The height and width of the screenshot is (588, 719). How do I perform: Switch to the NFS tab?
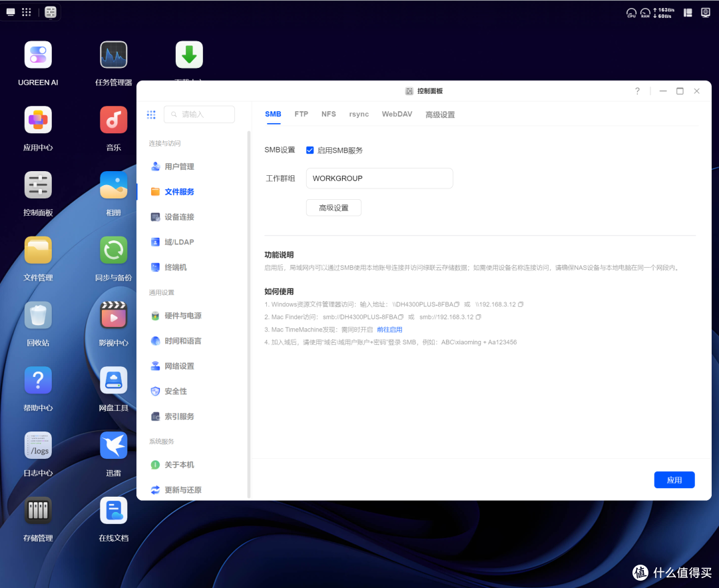click(328, 115)
